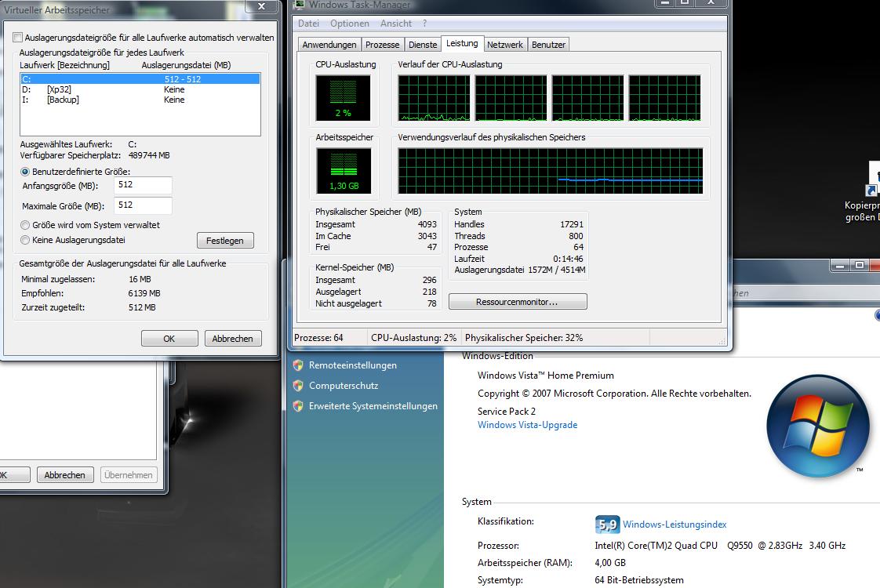Click the Task-Manager title bar icon
Screen dimensions: 880x588
click(299, 5)
